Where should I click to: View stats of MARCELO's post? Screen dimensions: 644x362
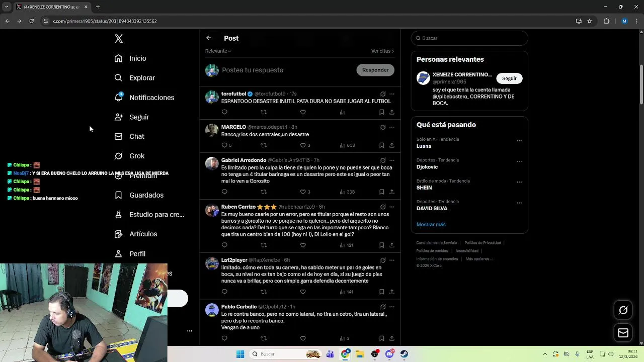click(347, 145)
